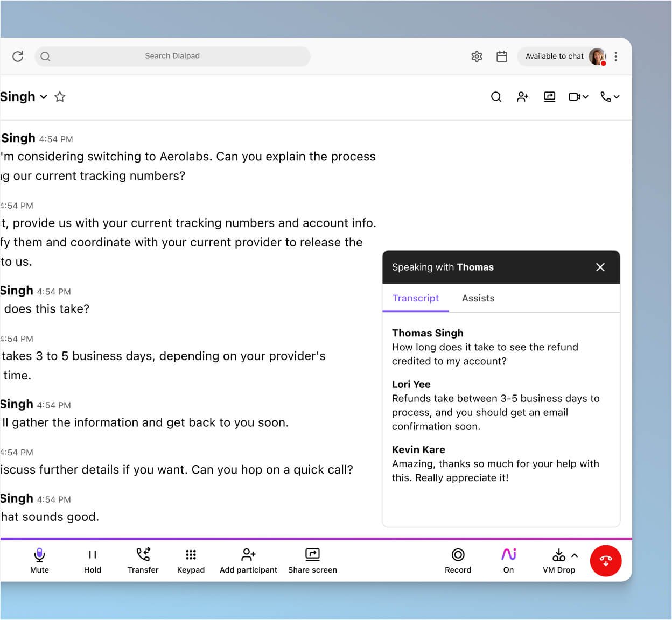The width and height of the screenshot is (672, 620).
Task: Switch to the Assists tab
Action: (478, 298)
